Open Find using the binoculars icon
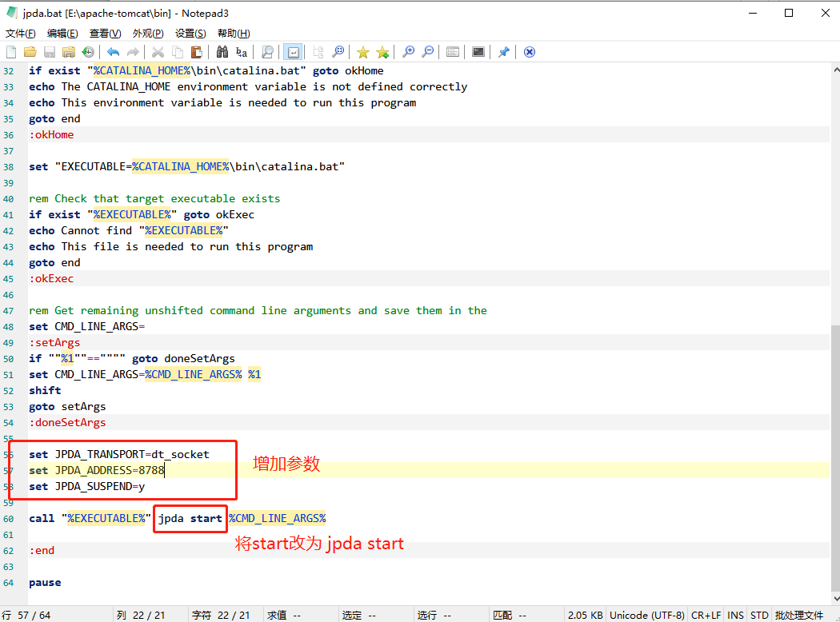Image resolution: width=840 pixels, height=622 pixels. tap(222, 51)
